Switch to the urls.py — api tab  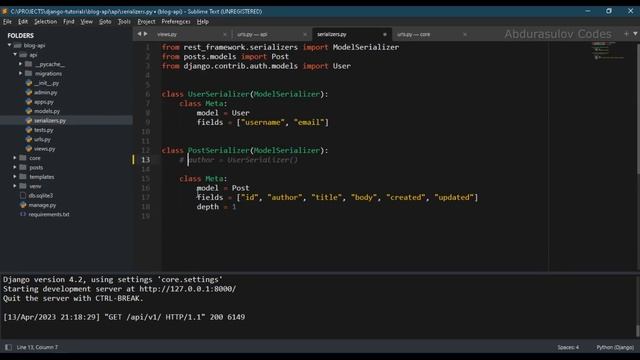tap(271, 34)
